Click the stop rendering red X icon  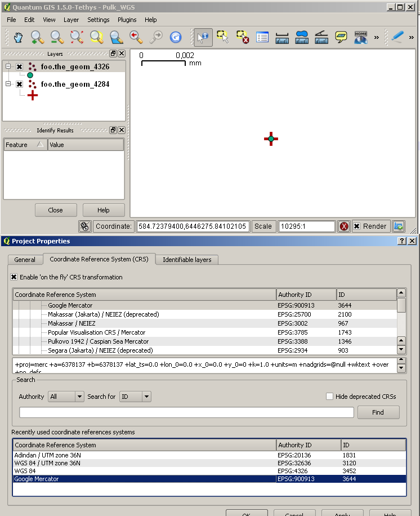click(x=344, y=226)
